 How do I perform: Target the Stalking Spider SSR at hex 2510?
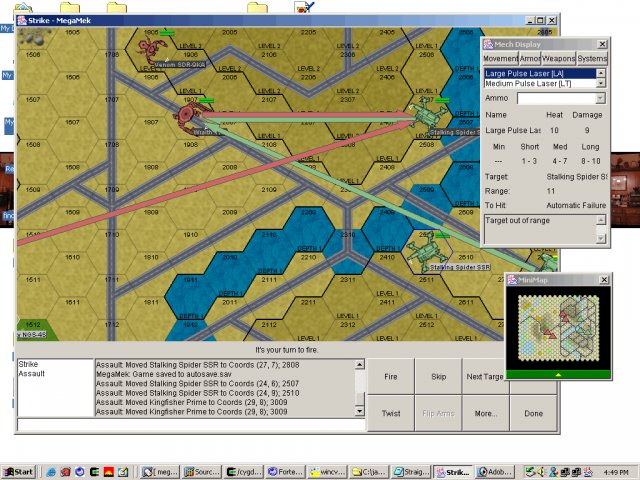[x=427, y=251]
